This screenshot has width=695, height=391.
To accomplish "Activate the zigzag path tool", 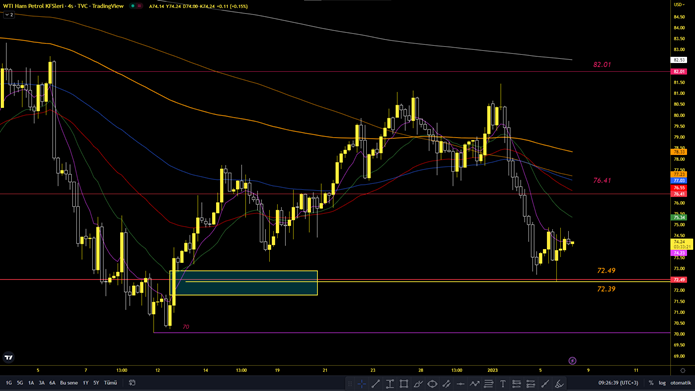I will pyautogui.click(x=475, y=383).
